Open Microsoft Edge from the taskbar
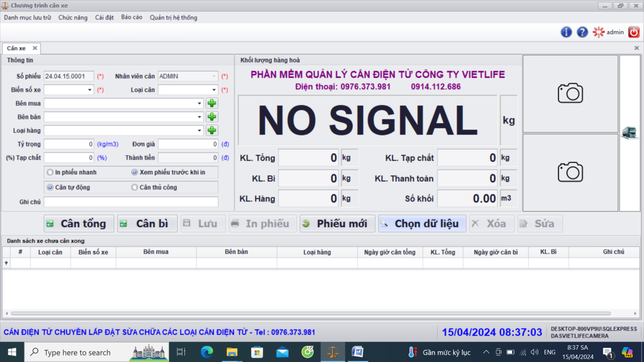The height and width of the screenshot is (362, 644). pos(207,352)
